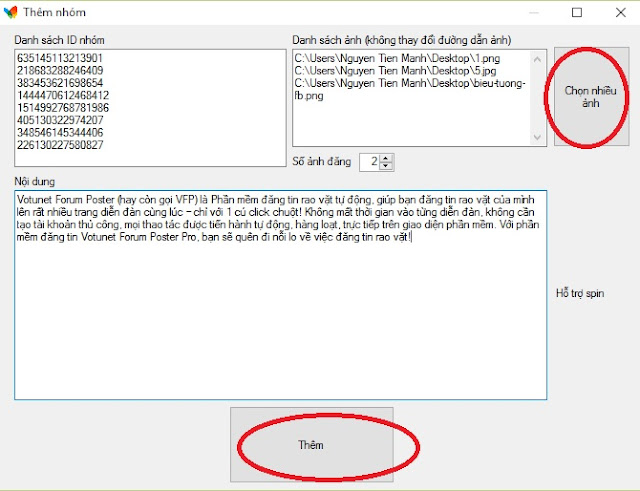640x491 pixels.
Task: Decrease the 'Số ảnh đăng' spinner value
Action: click(x=386, y=166)
